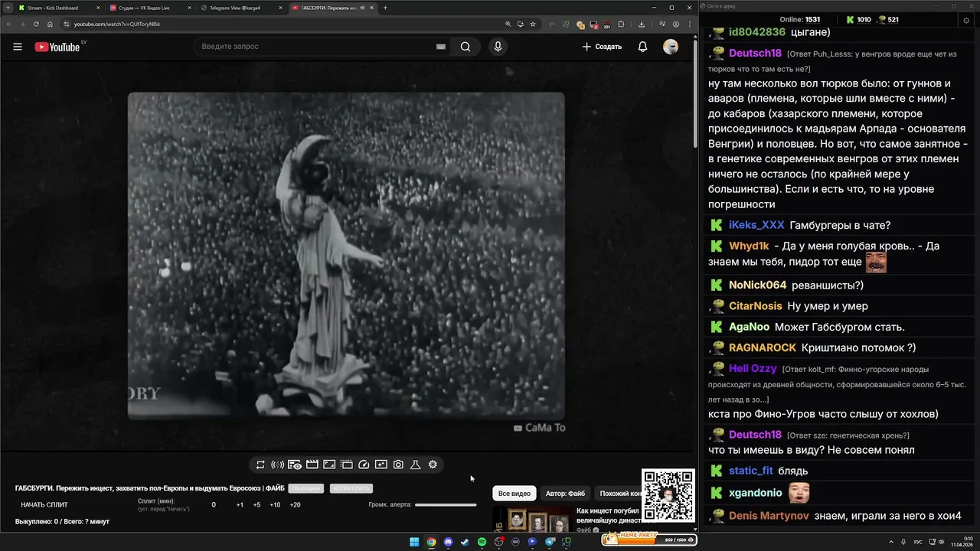980x551 pixels.
Task: Add +5 minutes to the split
Action: click(x=256, y=505)
